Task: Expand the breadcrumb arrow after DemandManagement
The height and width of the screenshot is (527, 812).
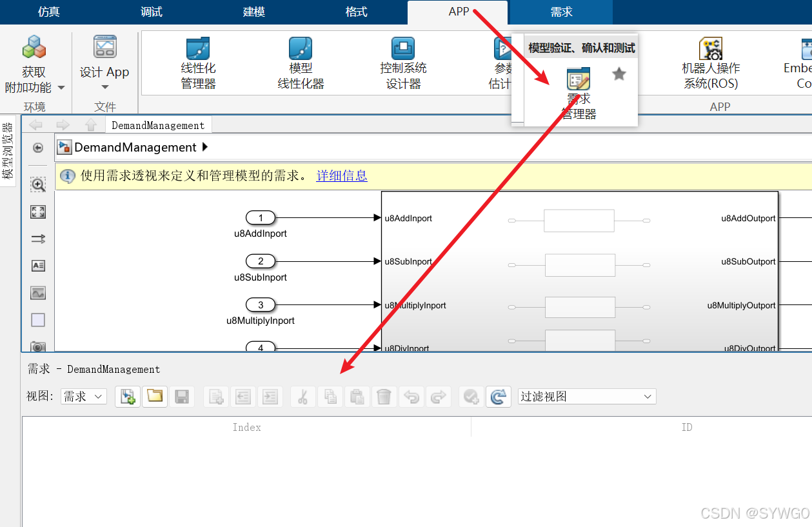Action: coord(205,147)
